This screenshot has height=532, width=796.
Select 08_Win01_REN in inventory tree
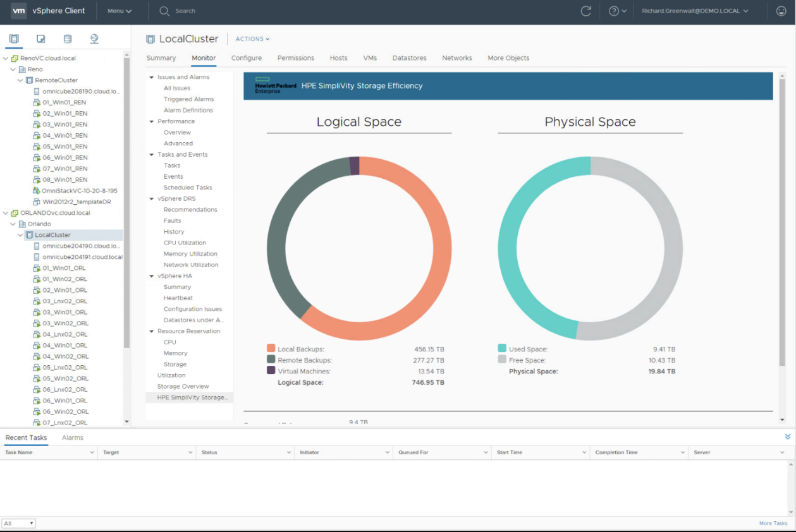[x=65, y=179]
